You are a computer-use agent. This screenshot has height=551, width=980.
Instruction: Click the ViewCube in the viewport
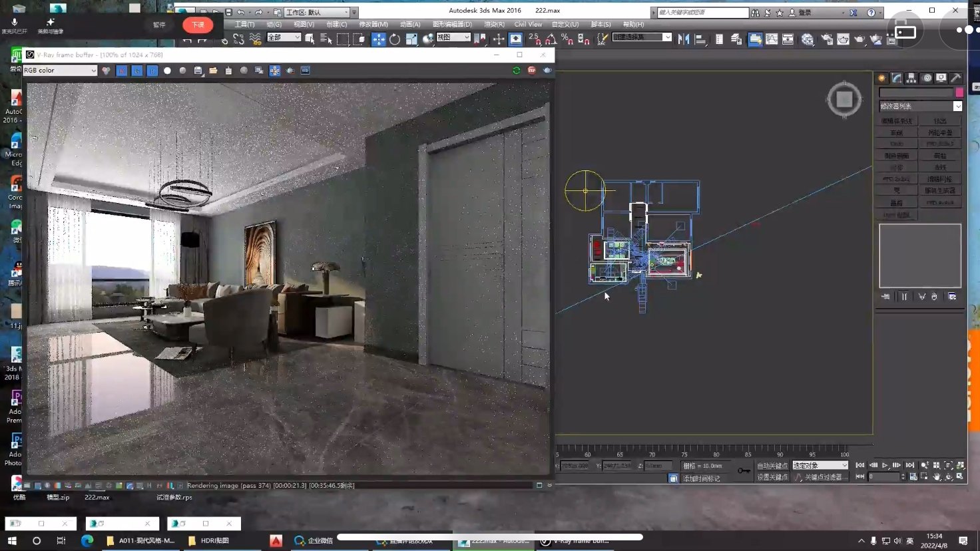844,99
